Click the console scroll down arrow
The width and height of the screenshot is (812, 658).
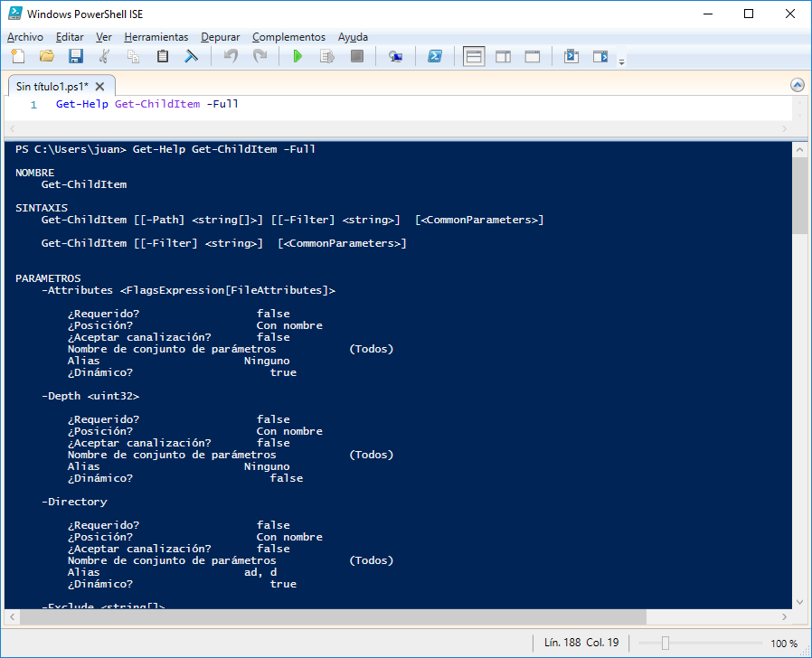(799, 602)
